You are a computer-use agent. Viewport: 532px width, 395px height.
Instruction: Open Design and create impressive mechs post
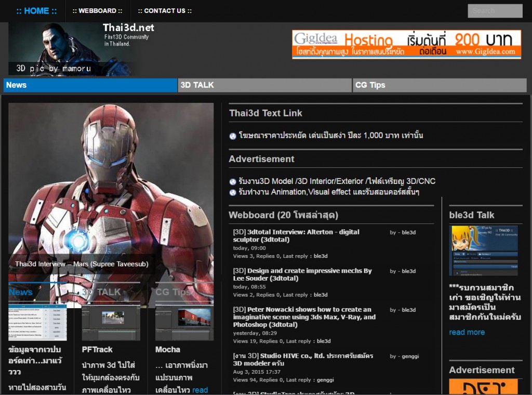tap(302, 274)
